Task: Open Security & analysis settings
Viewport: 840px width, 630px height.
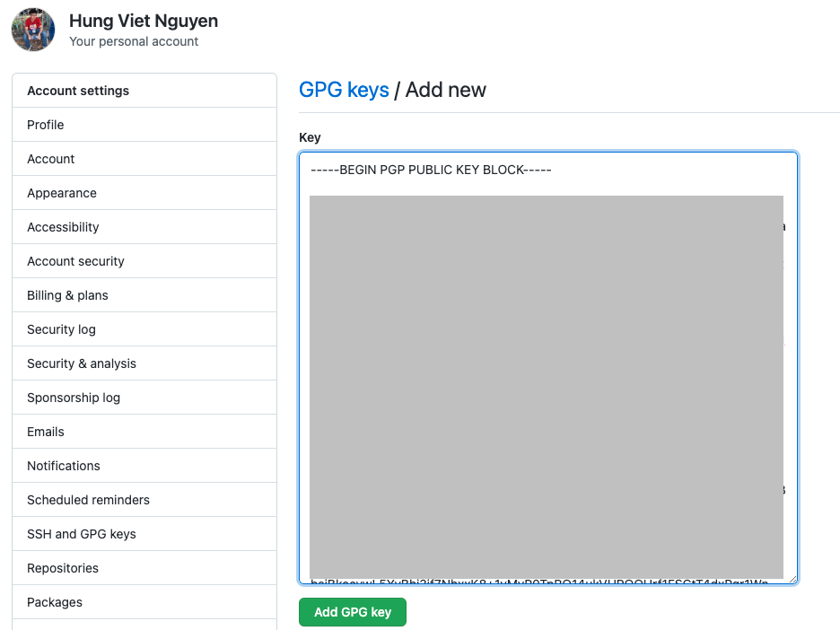Action: [x=81, y=363]
